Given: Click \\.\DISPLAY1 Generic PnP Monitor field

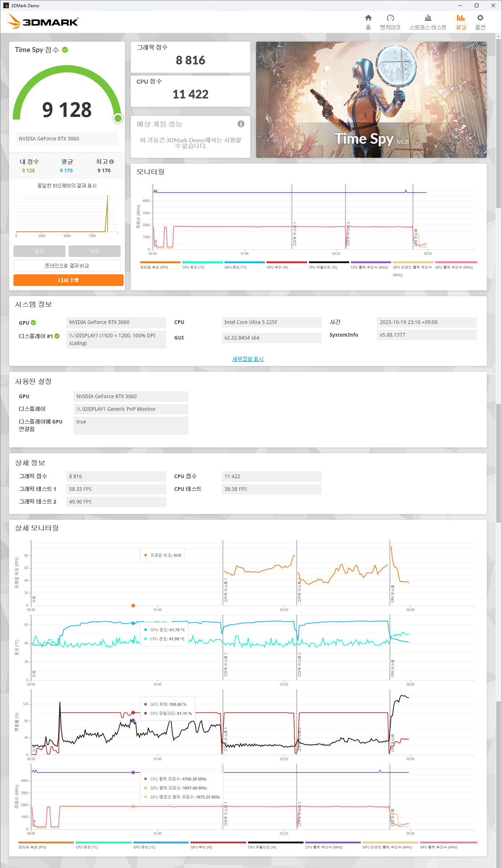Looking at the screenshot, I should tap(131, 409).
